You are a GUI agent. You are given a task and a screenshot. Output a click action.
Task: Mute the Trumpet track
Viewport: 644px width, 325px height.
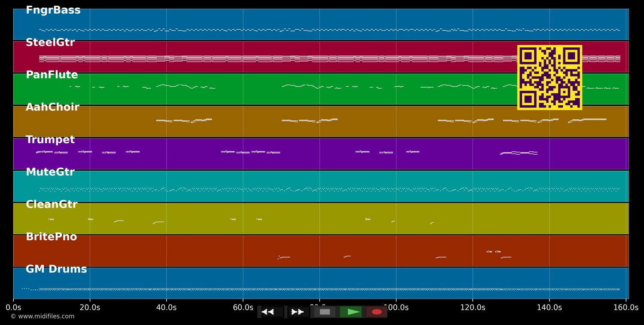(50, 139)
